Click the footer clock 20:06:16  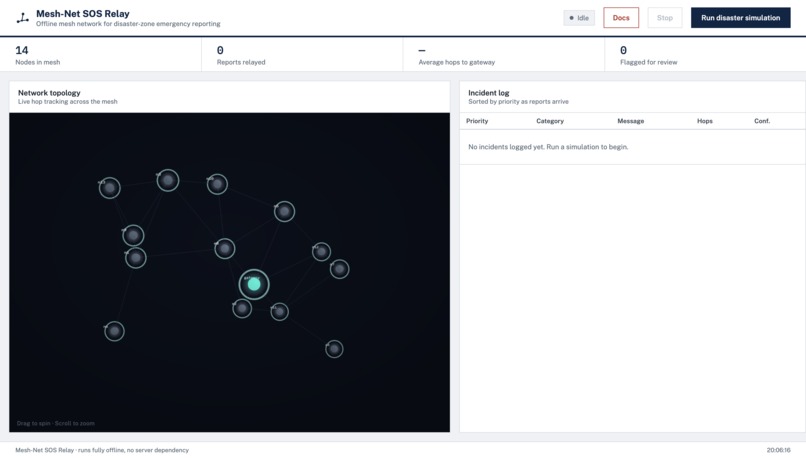[779, 450]
